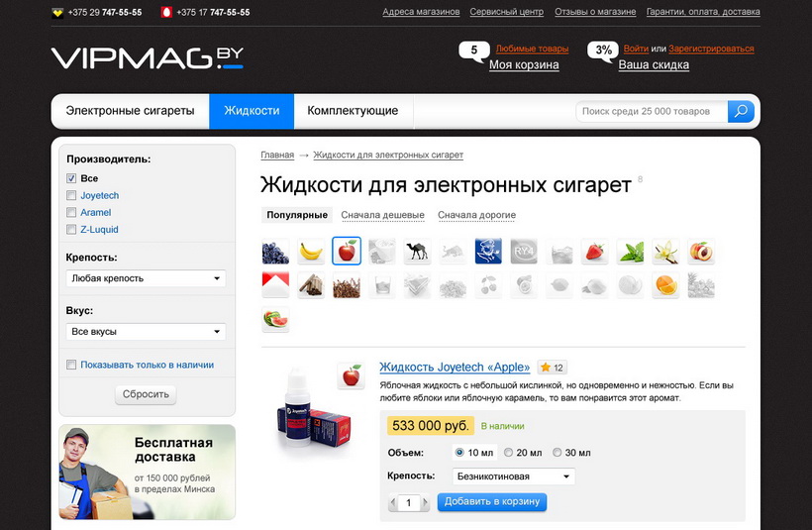Open the 'Моя корзина' link

tap(524, 64)
